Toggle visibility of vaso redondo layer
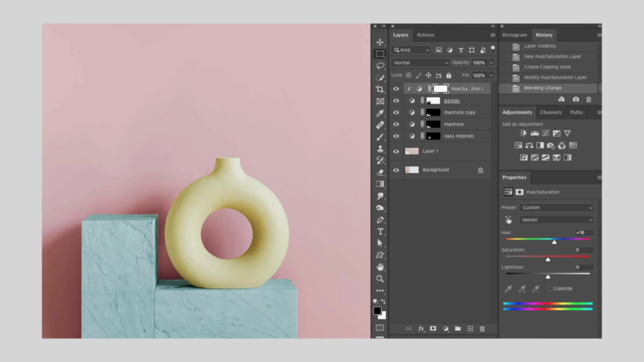The width and height of the screenshot is (644, 362). tap(396, 136)
